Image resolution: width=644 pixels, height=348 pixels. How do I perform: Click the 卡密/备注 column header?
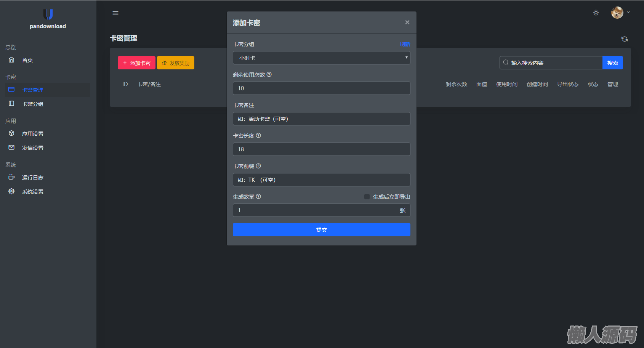tap(149, 84)
